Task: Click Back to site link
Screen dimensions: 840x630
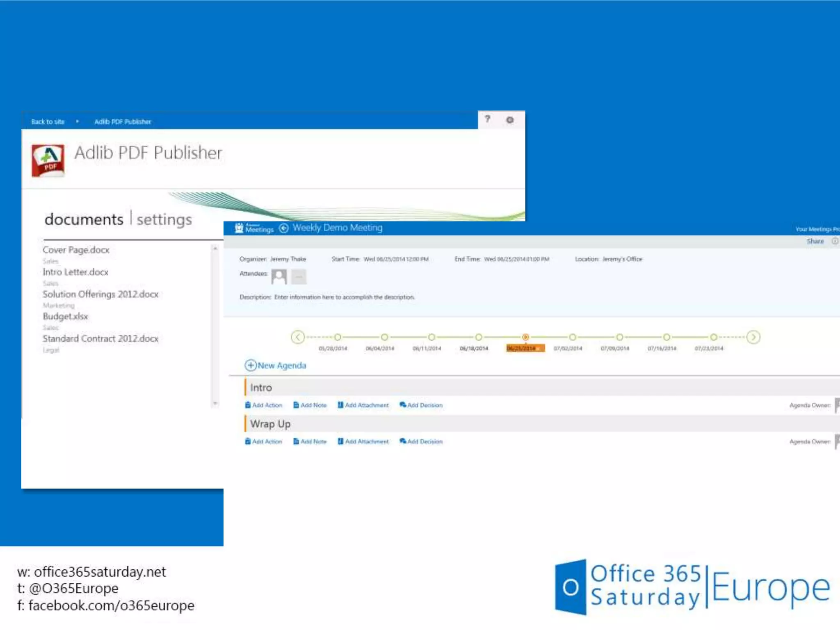Action: coord(48,122)
